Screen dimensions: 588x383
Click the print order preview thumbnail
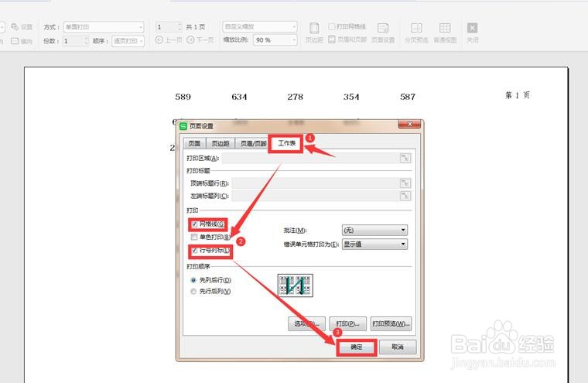click(x=295, y=286)
